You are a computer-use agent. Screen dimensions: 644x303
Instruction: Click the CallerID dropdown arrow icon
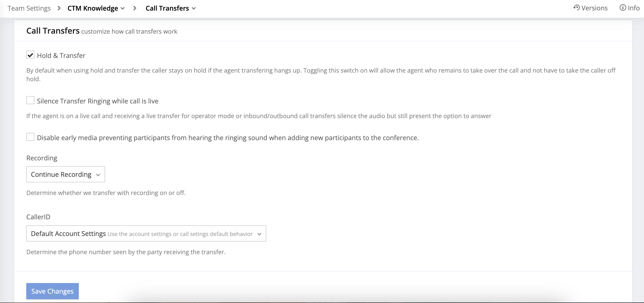pyautogui.click(x=259, y=234)
